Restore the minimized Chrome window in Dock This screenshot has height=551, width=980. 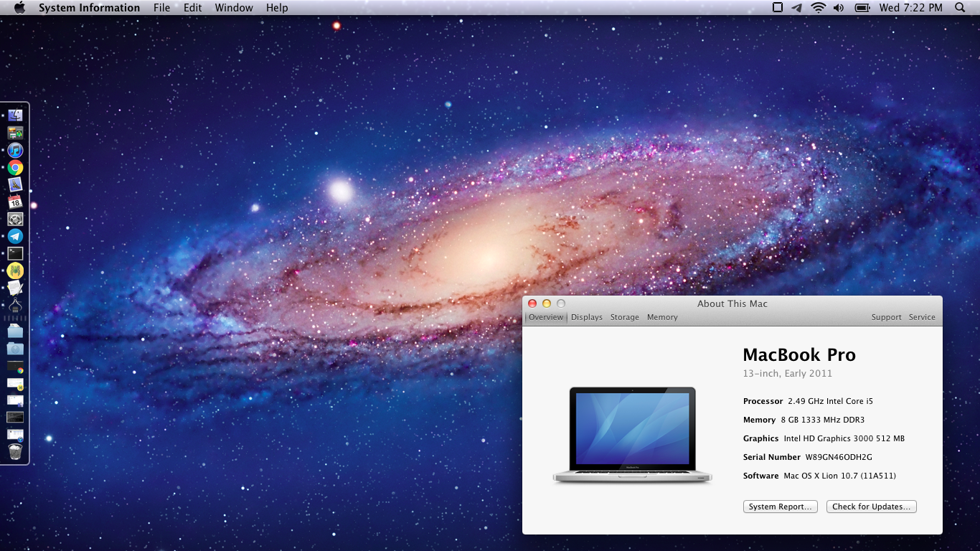(x=15, y=367)
